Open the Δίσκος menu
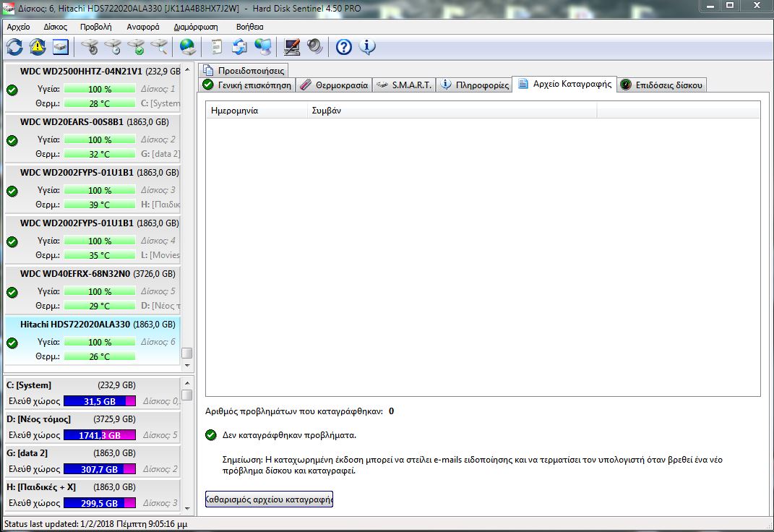The width and height of the screenshot is (774, 532). point(55,27)
